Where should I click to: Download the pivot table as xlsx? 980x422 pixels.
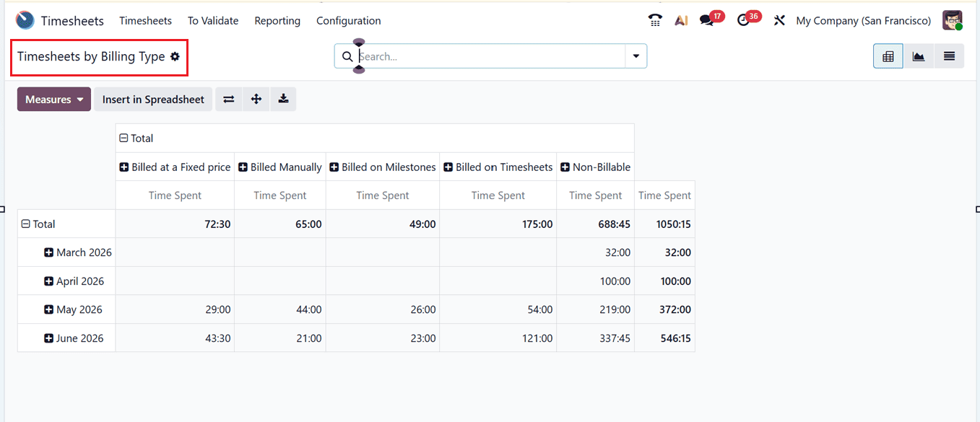click(284, 100)
